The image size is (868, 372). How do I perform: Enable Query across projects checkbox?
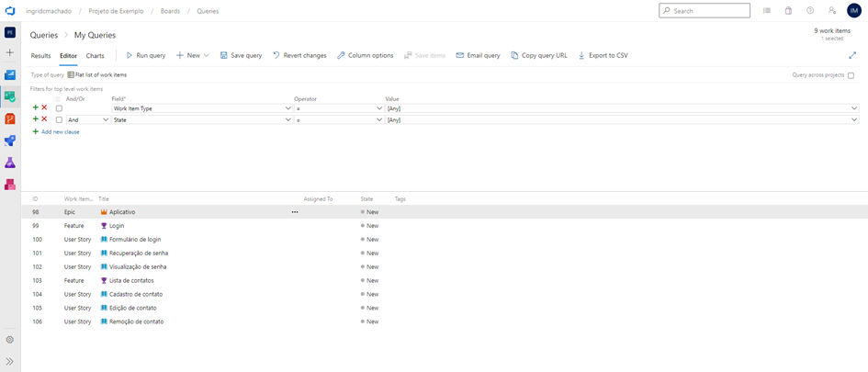(851, 75)
